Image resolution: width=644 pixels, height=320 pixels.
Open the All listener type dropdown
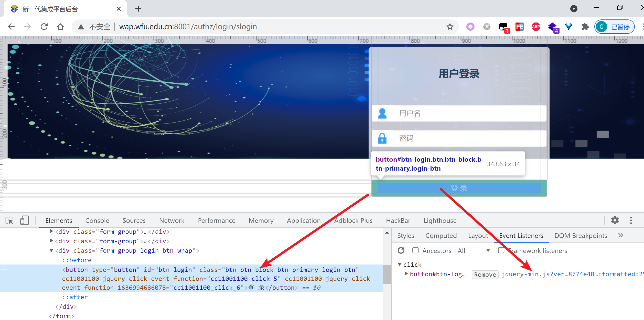point(474,250)
